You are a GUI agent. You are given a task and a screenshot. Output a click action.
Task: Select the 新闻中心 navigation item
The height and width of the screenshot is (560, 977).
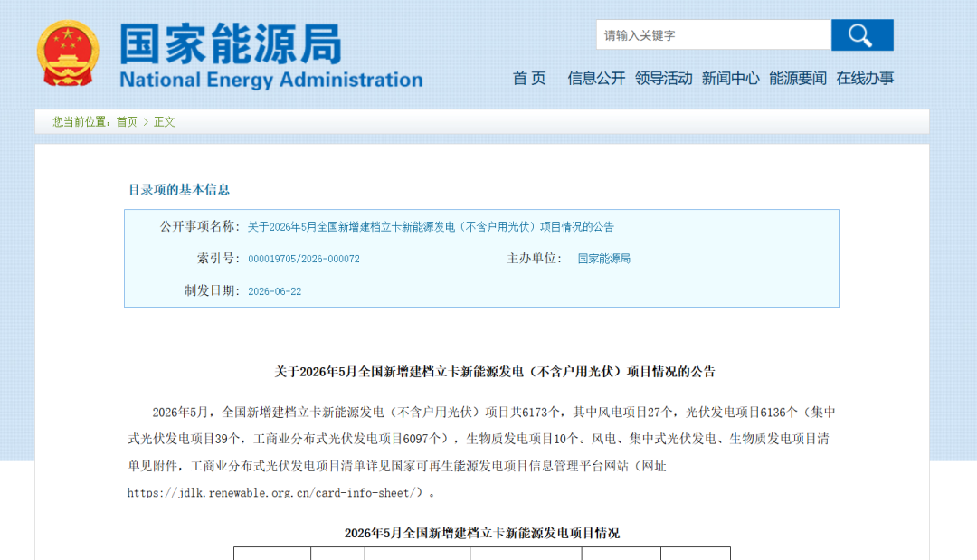point(730,79)
